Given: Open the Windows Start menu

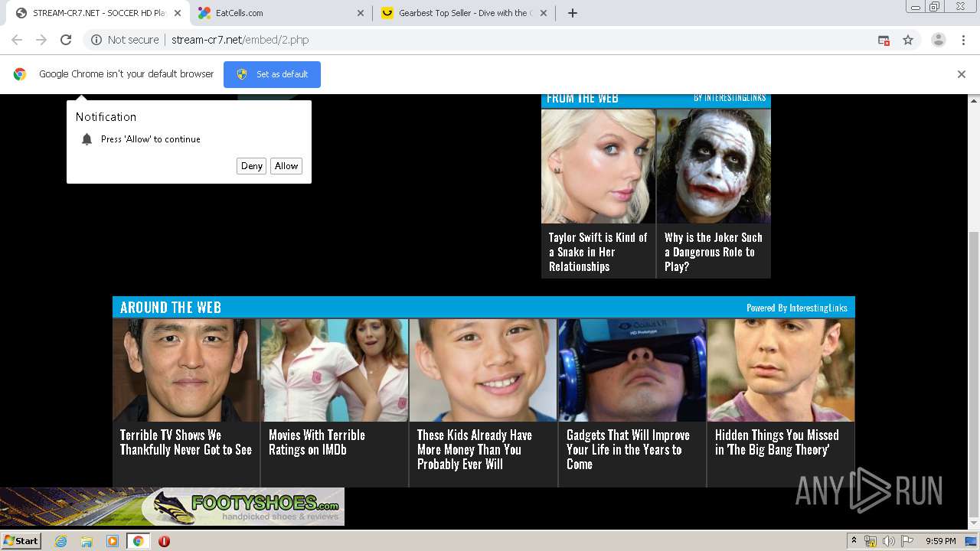Looking at the screenshot, I should click(21, 541).
